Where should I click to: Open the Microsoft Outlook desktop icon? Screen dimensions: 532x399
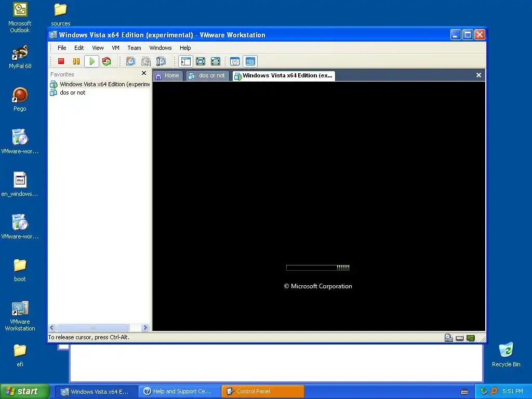(x=20, y=18)
